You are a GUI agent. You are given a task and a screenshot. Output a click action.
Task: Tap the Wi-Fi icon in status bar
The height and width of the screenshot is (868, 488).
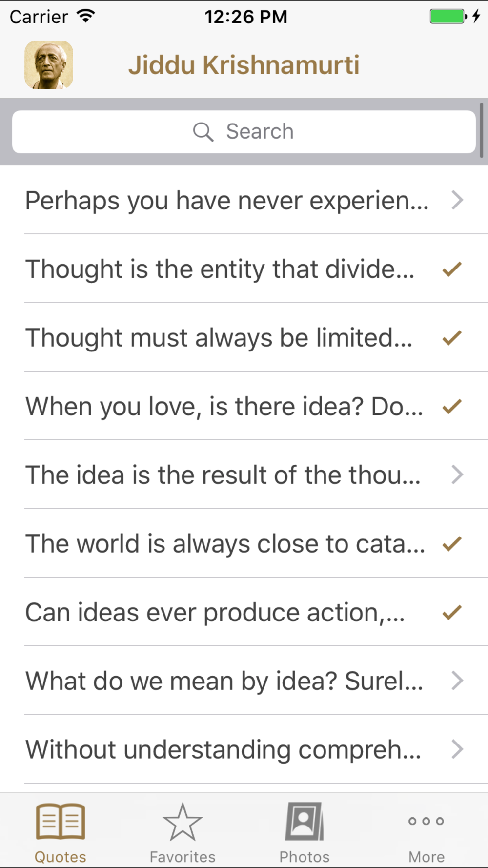pos(86,16)
